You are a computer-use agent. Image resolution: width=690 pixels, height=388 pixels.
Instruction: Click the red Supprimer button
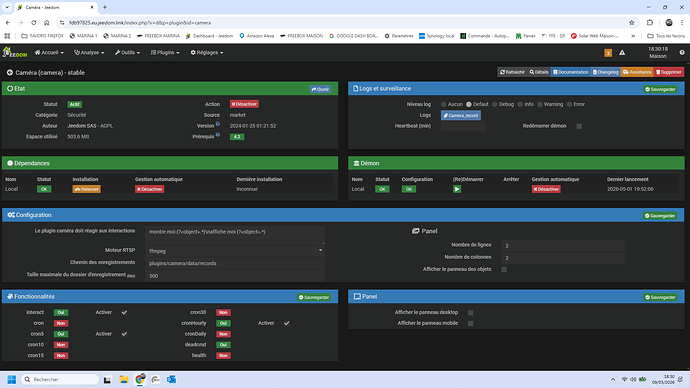[668, 72]
